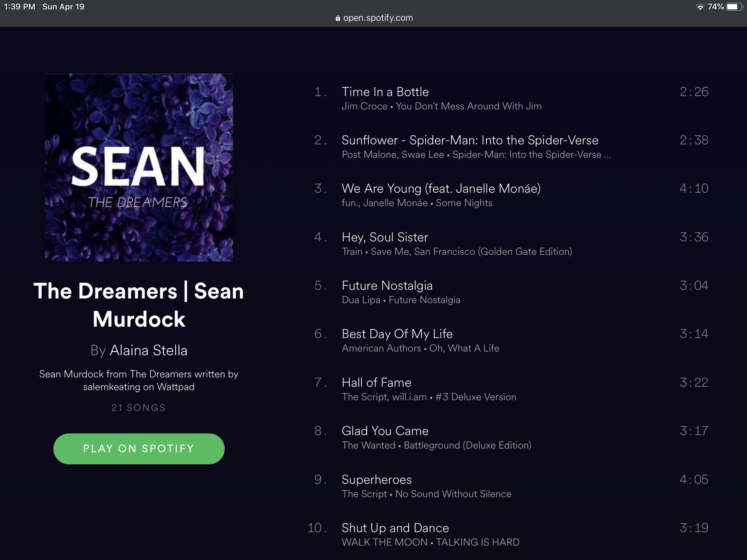Tap the open.spotify.com address bar
This screenshot has height=560, width=747.
click(x=373, y=18)
